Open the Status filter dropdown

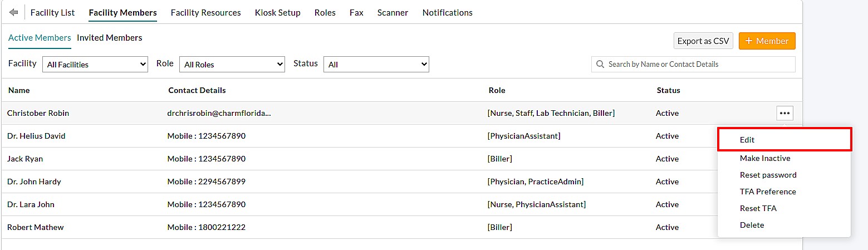[x=376, y=65]
